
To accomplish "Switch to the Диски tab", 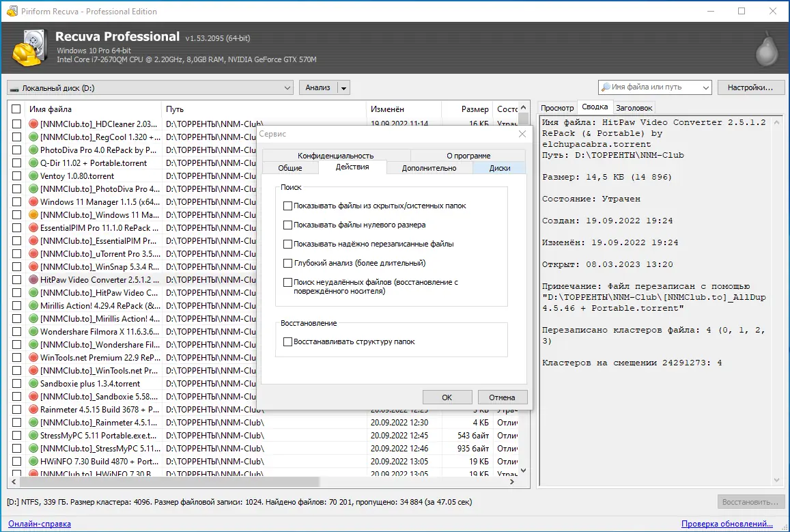I will 499,168.
